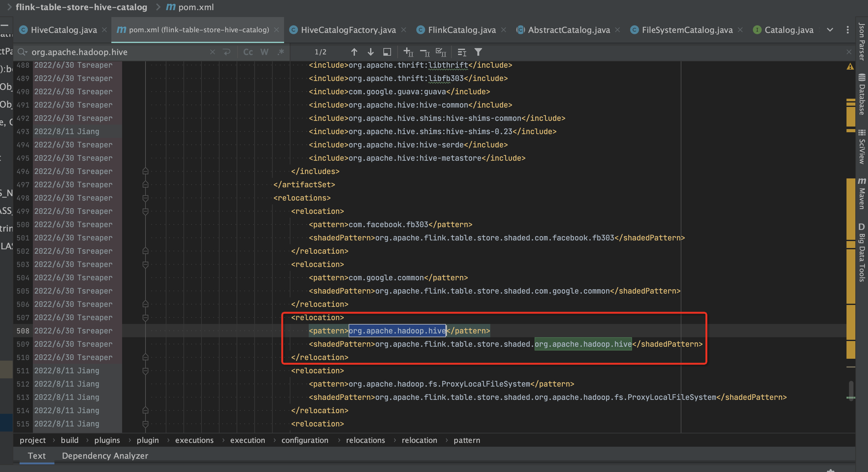Unselect occurrence icon in search bar

(425, 52)
